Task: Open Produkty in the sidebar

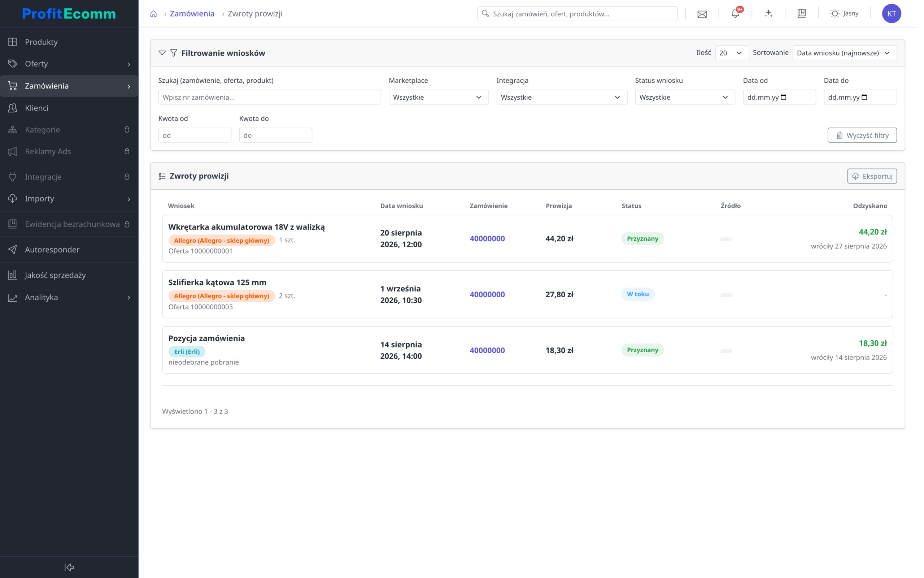Action: point(69,42)
